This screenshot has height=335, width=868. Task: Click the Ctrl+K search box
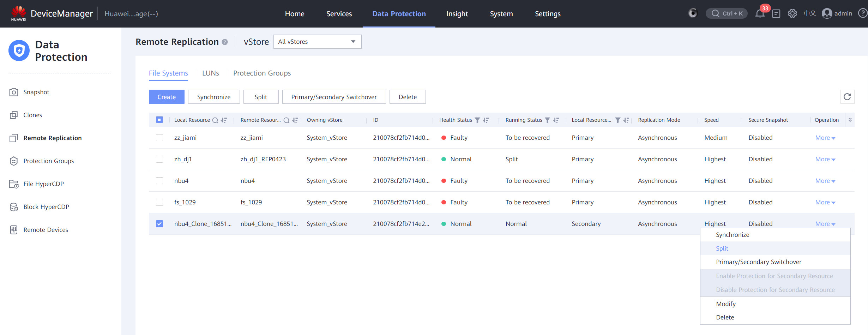[727, 13]
